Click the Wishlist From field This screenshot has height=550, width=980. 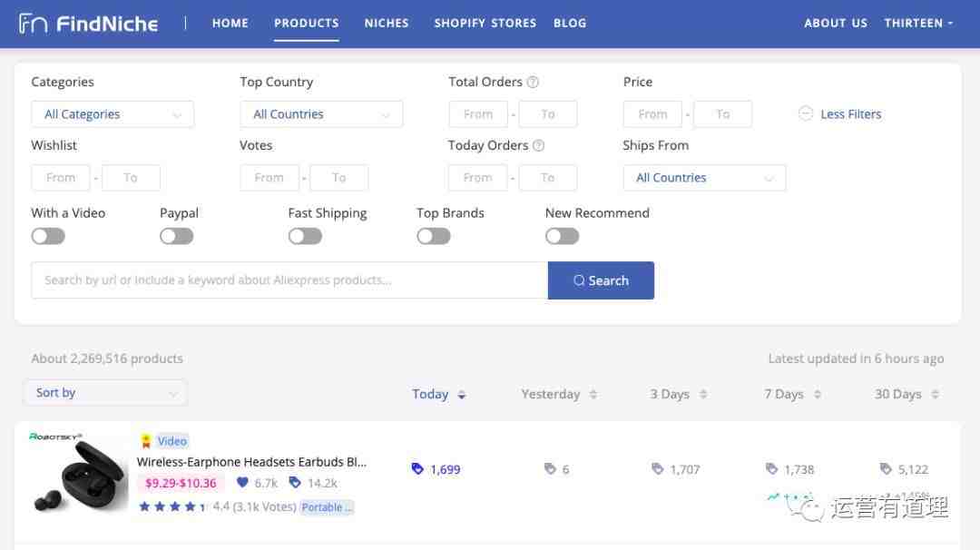pyautogui.click(x=61, y=178)
